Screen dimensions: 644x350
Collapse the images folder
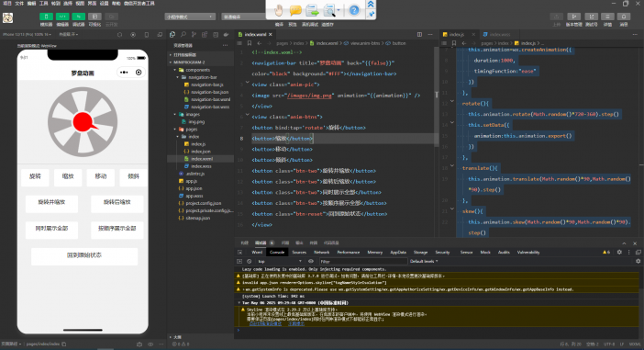click(175, 114)
